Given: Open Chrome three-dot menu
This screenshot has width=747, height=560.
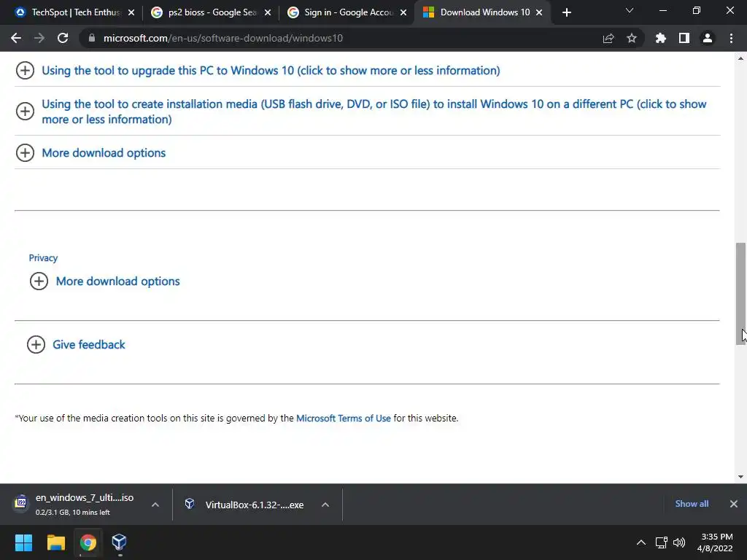Looking at the screenshot, I should point(731,38).
